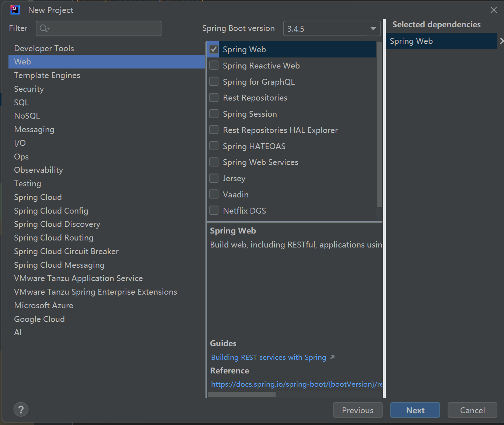Open the docs.spring.io reference link

297,384
